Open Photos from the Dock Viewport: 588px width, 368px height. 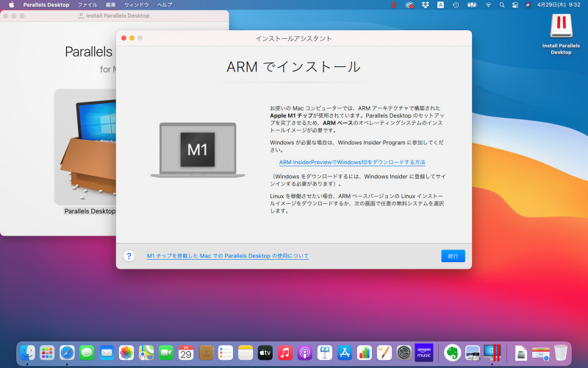(126, 353)
